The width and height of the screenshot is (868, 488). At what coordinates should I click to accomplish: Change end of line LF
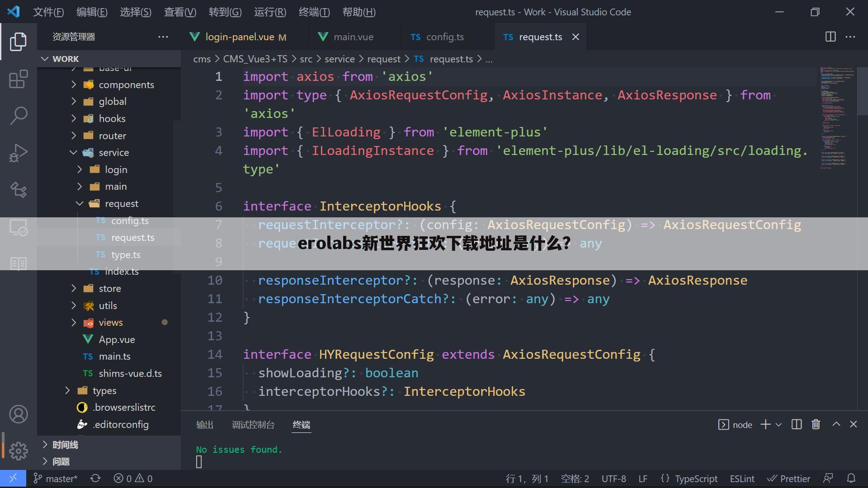pos(642,479)
